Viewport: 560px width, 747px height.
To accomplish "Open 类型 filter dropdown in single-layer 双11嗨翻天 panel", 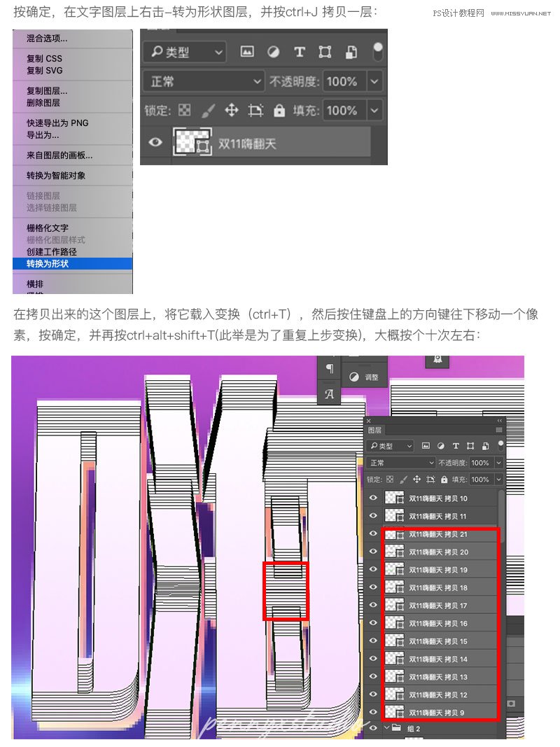I will (x=184, y=51).
